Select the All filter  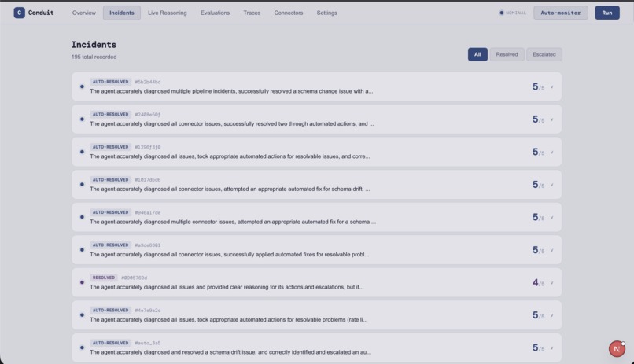tap(477, 54)
